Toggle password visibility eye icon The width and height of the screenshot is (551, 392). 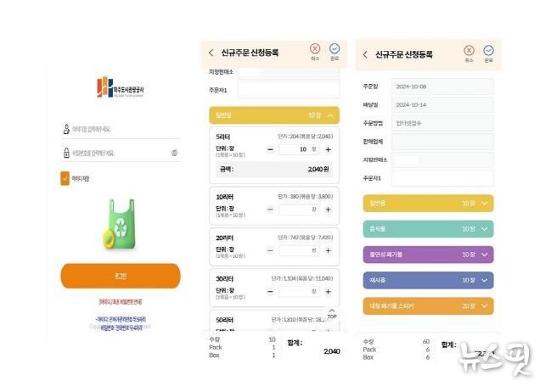(174, 153)
